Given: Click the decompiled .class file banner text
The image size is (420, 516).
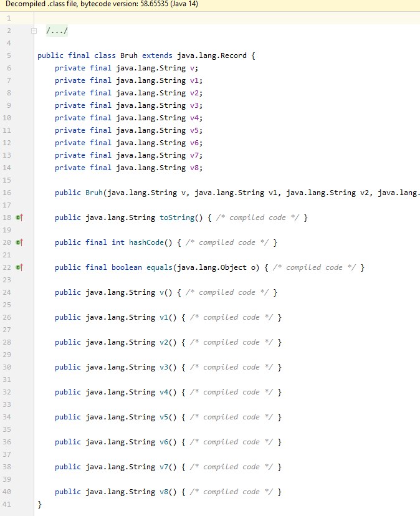Looking at the screenshot, I should [102, 4].
